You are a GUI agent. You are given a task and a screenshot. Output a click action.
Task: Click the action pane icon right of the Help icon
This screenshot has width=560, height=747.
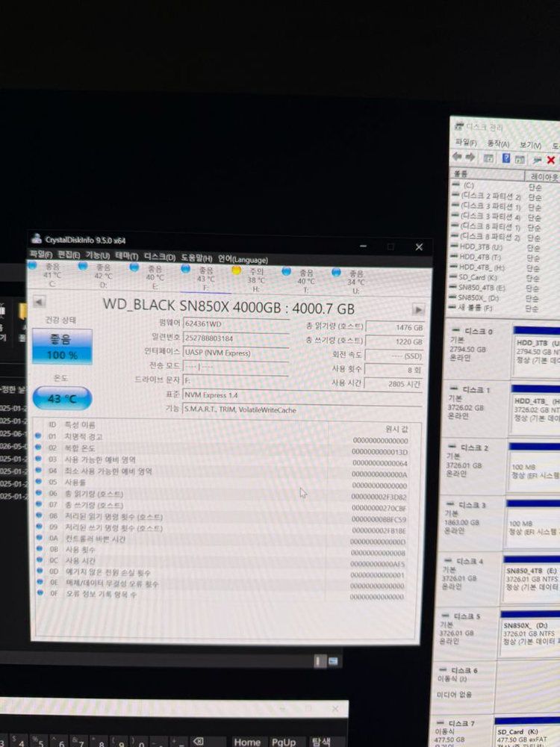tap(520, 159)
